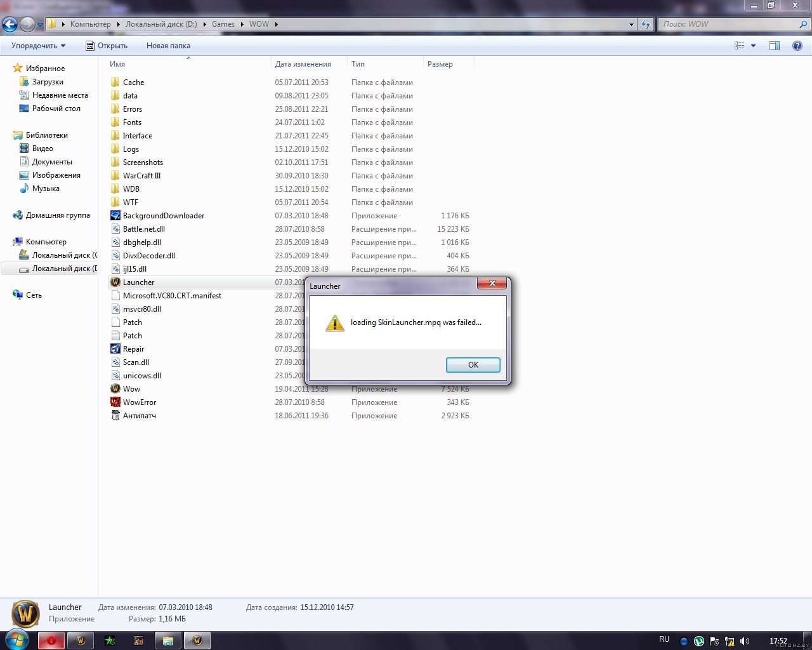Click OK in the Launcher dialog
This screenshot has height=650, width=812.
coord(473,364)
